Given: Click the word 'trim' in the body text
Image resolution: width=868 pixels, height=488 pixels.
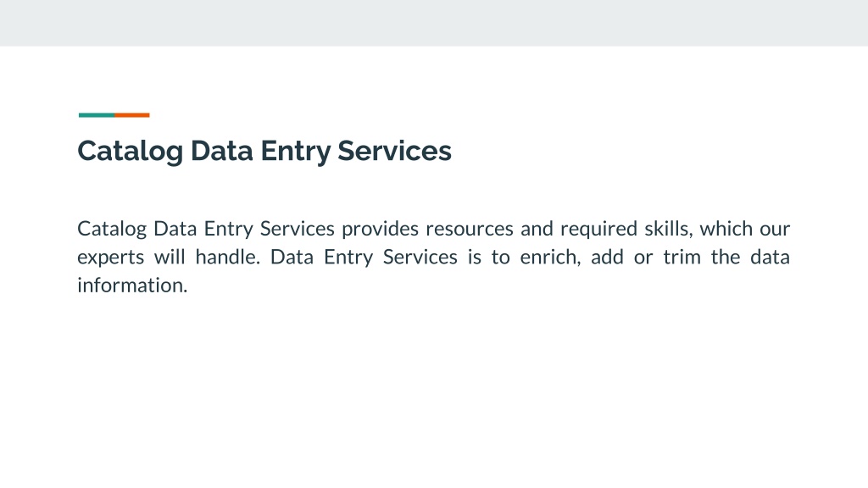Looking at the screenshot, I should pyautogui.click(x=682, y=257).
